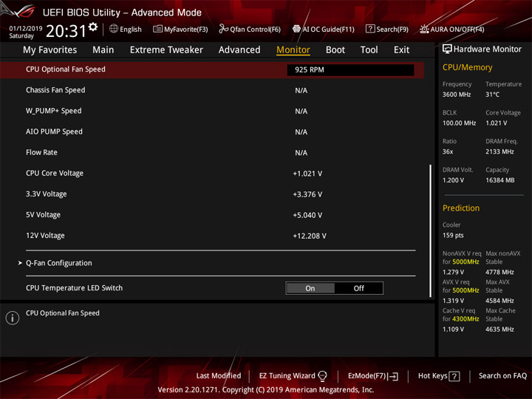Open the Advanced tab
The image size is (532, 399).
(239, 50)
